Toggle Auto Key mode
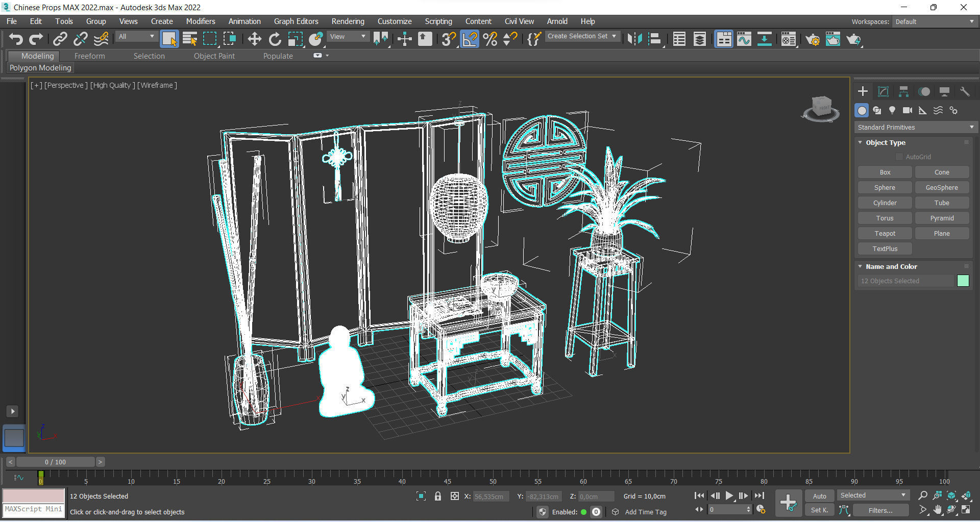 (x=819, y=496)
